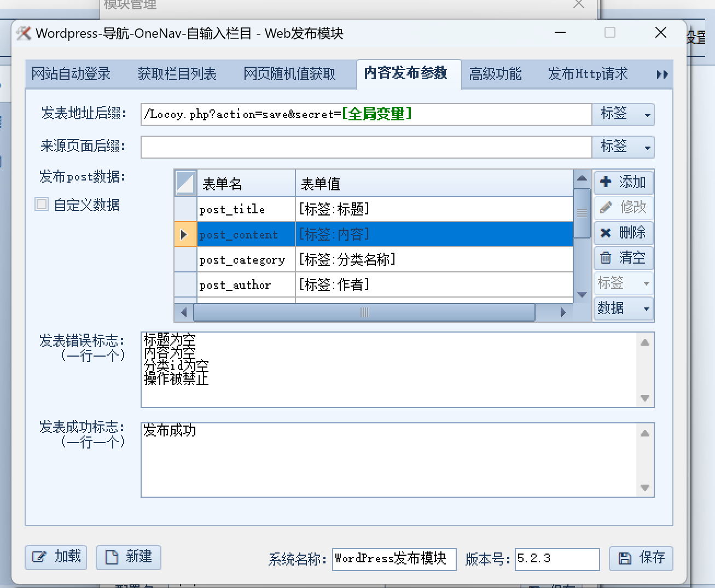The image size is (715, 588).
Task: Click the row header beside post_title
Action: point(185,209)
